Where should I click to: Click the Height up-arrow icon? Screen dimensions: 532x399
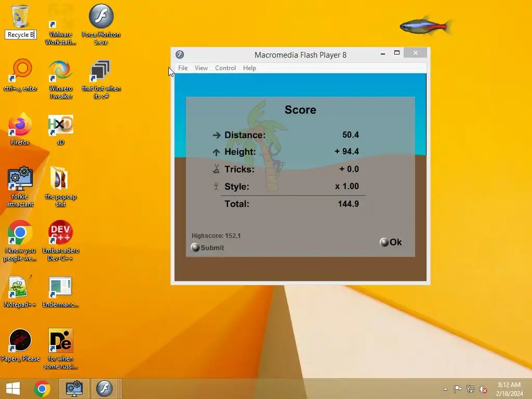click(x=216, y=152)
